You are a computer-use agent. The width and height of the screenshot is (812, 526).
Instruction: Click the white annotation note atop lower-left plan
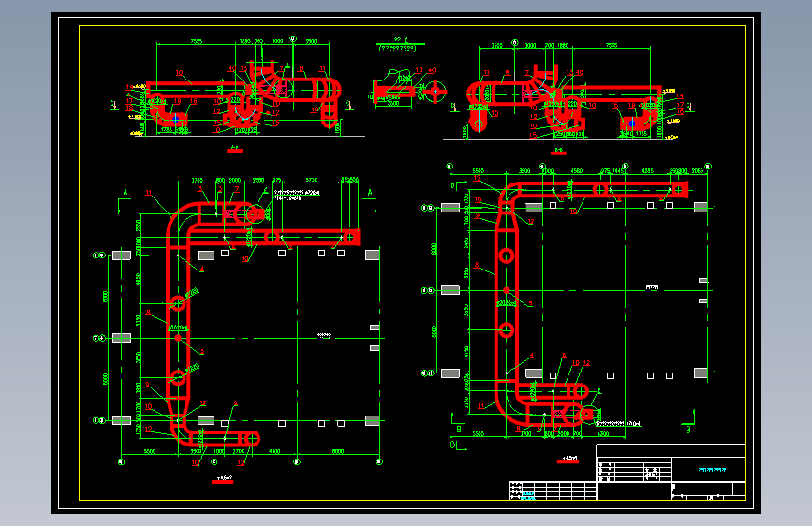click(297, 195)
